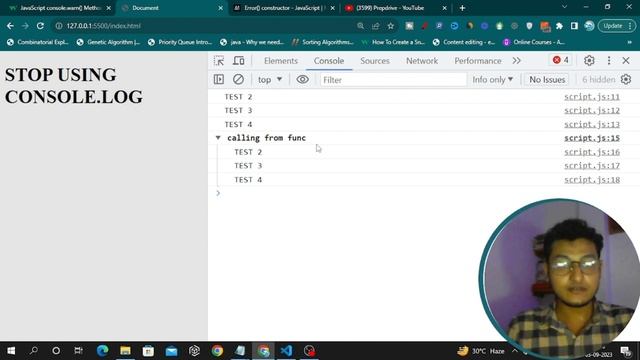Show more bookmarks via the overflow chevron
This screenshot has height=360, width=640.
point(629,42)
